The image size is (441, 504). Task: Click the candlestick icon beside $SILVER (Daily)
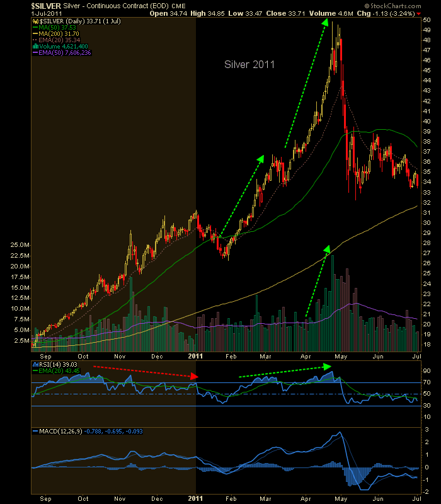35,21
